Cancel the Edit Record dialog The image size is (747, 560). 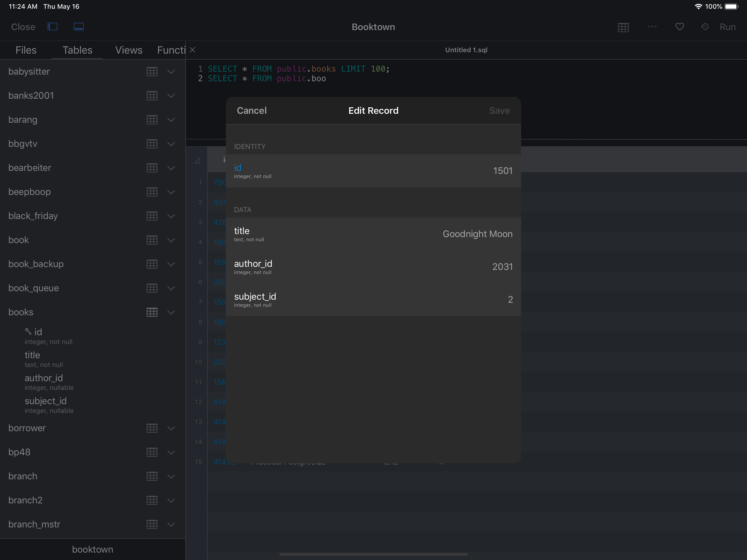[252, 110]
